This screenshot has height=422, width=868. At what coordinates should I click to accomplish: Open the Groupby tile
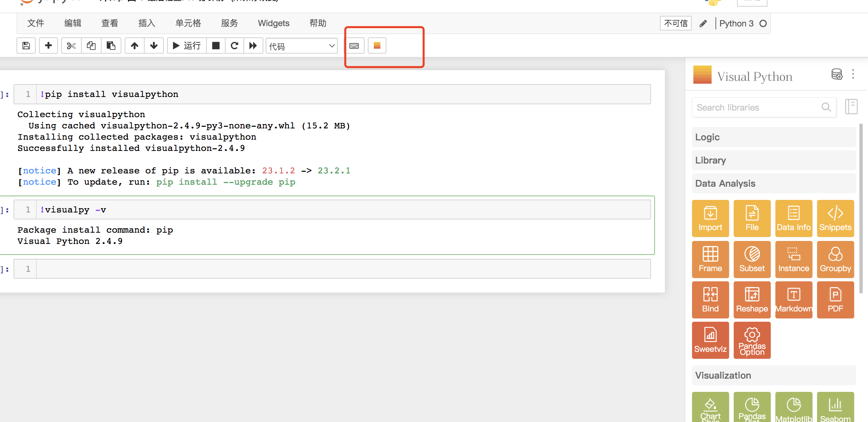coord(835,259)
